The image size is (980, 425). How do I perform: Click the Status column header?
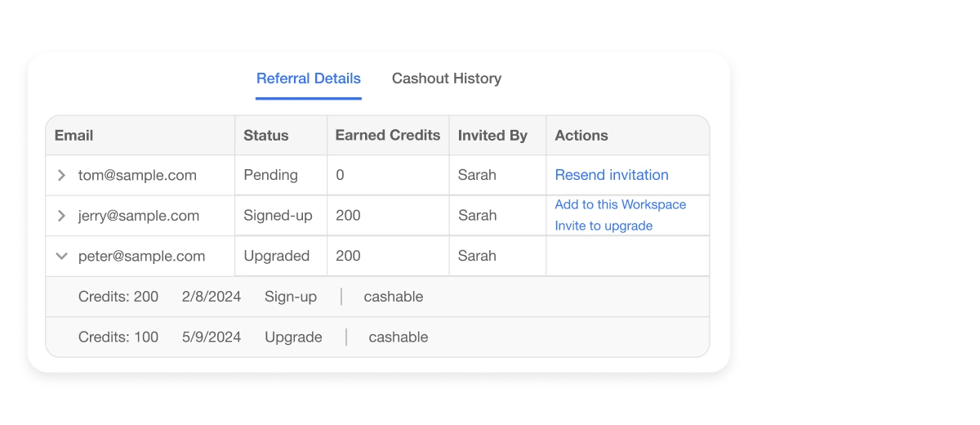pyautogui.click(x=266, y=136)
